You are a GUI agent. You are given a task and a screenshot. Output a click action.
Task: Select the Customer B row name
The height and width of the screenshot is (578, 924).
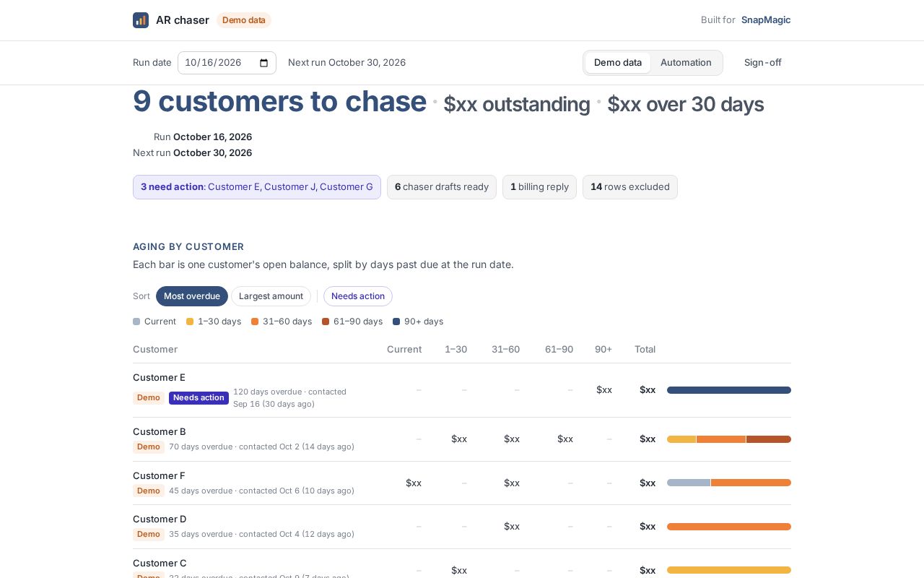tap(160, 431)
